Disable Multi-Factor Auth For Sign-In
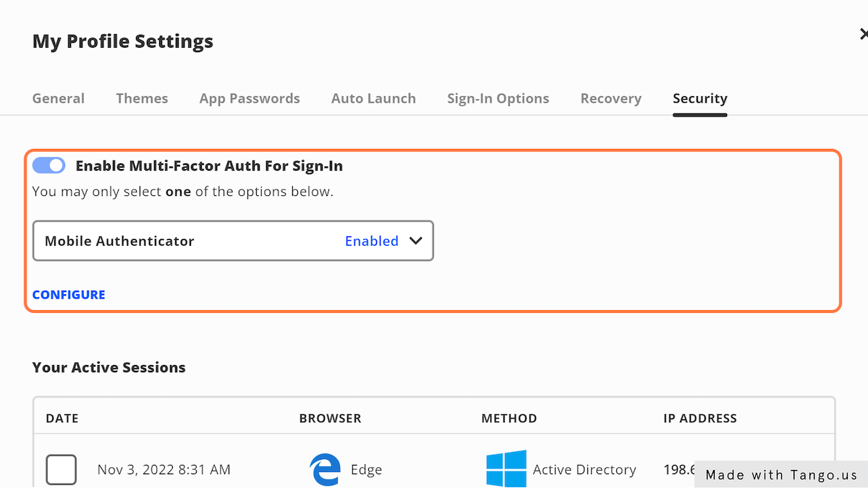This screenshot has height=488, width=868. (48, 165)
